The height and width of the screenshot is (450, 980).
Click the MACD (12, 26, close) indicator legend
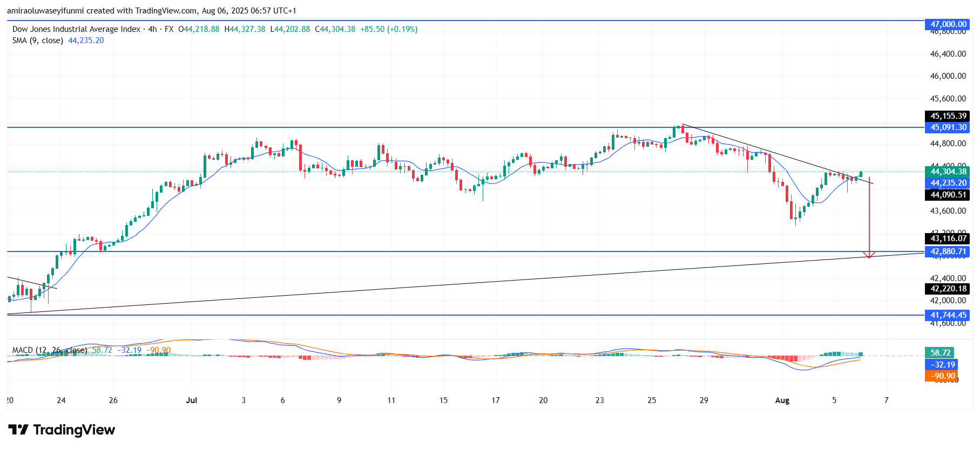click(50, 350)
